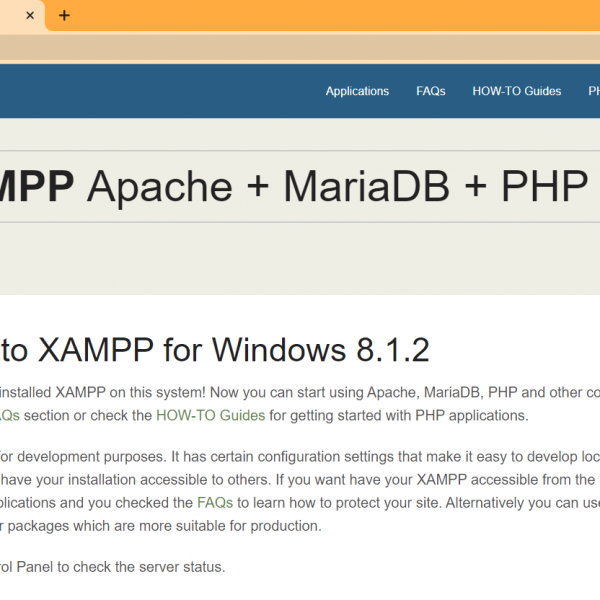Click the line mentioning packages suitable for production
600x600 pixels.
tap(162, 526)
